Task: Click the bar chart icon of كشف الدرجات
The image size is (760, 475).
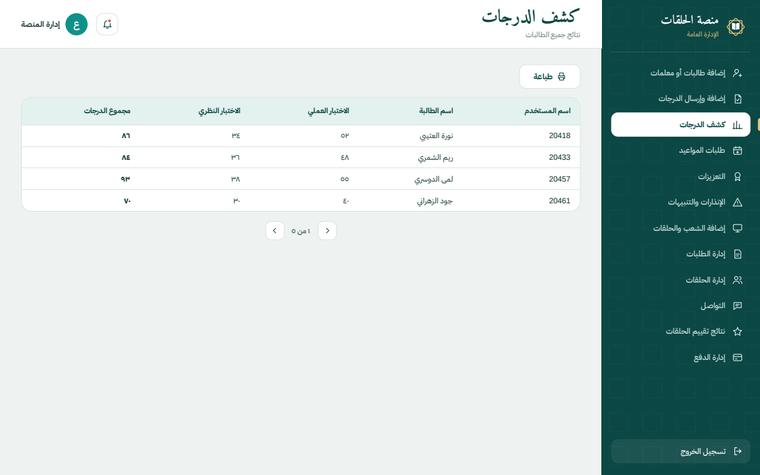Action: coord(737,125)
